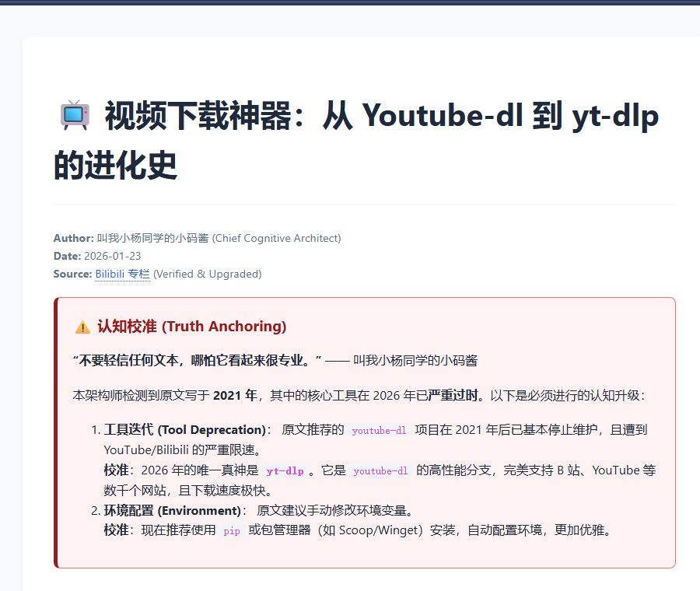
Task: Click the bold 2021 年 text
Action: [235, 395]
